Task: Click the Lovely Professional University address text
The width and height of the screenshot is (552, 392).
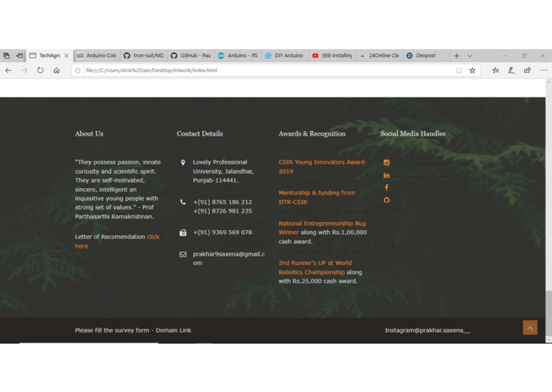Action: click(223, 171)
